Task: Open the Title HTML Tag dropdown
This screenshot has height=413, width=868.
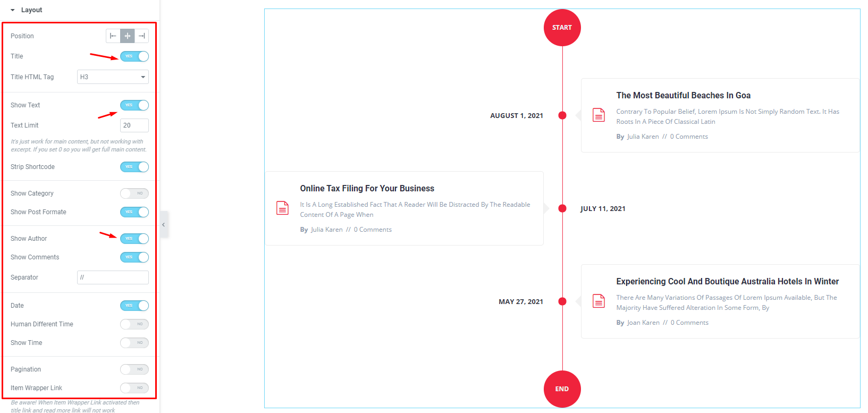Action: tap(112, 77)
